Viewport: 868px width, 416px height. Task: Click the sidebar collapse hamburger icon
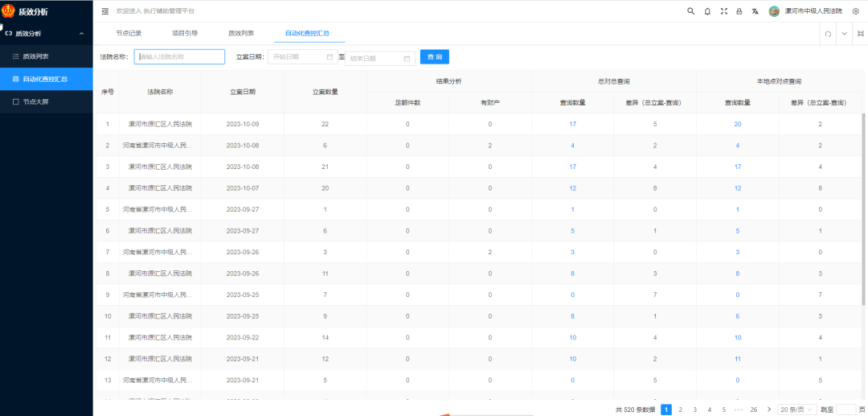tap(105, 11)
